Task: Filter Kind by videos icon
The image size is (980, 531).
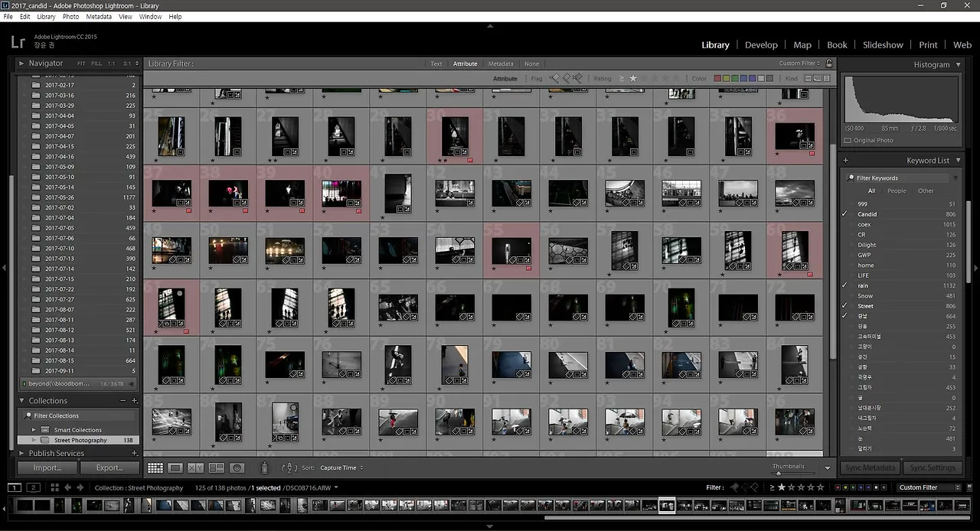Action: point(827,78)
